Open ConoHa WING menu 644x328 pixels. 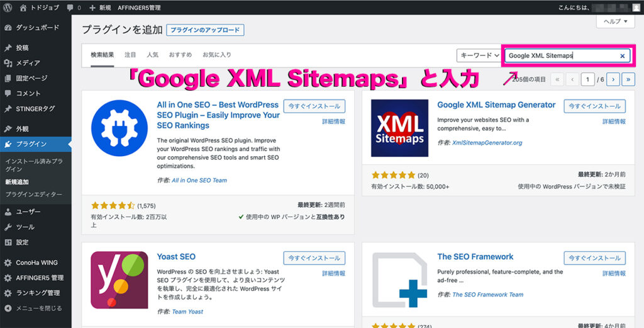click(36, 263)
